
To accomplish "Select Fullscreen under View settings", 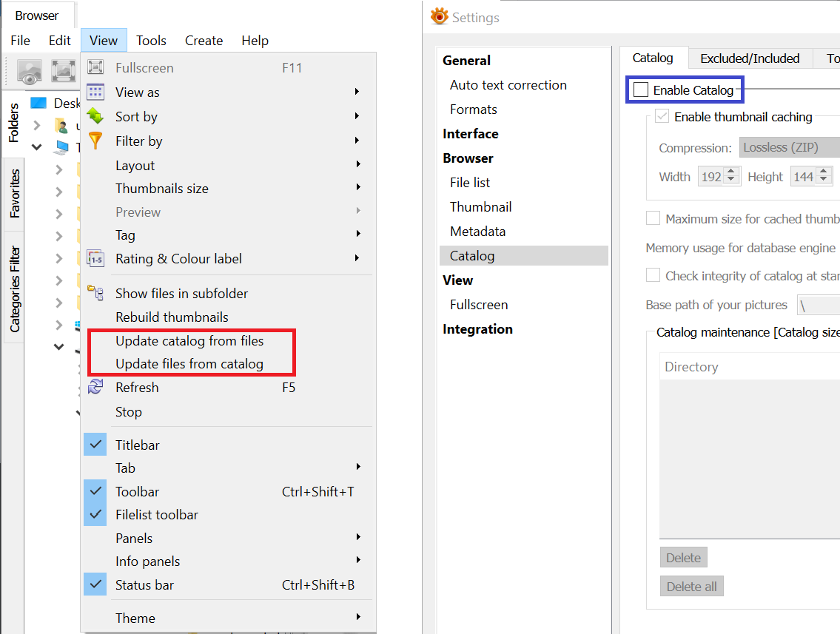I will coord(479,305).
